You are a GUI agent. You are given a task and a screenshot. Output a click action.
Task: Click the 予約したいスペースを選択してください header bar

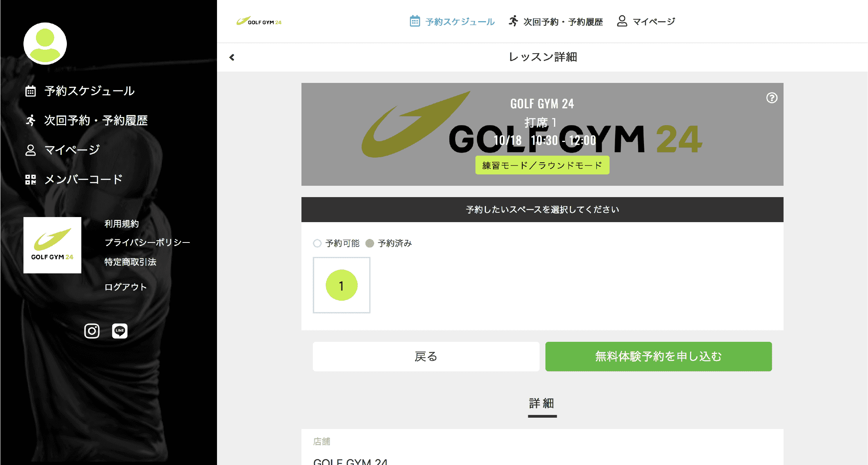point(542,210)
